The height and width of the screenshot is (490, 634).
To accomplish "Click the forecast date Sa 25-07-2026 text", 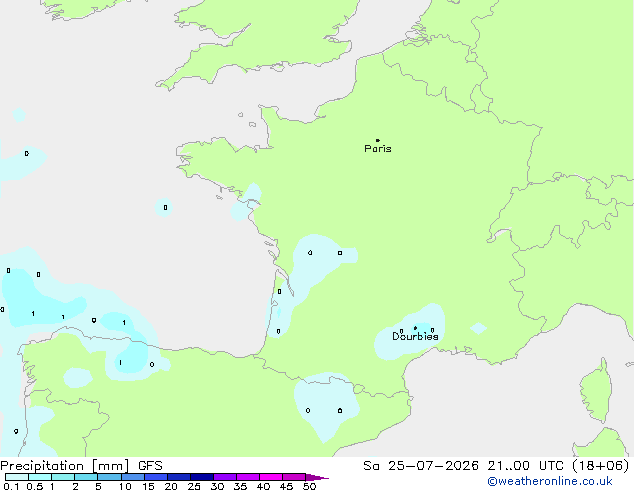I will tap(421, 466).
